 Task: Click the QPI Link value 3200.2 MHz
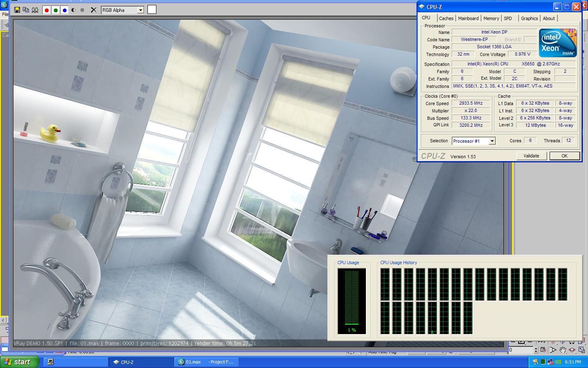[471, 126]
